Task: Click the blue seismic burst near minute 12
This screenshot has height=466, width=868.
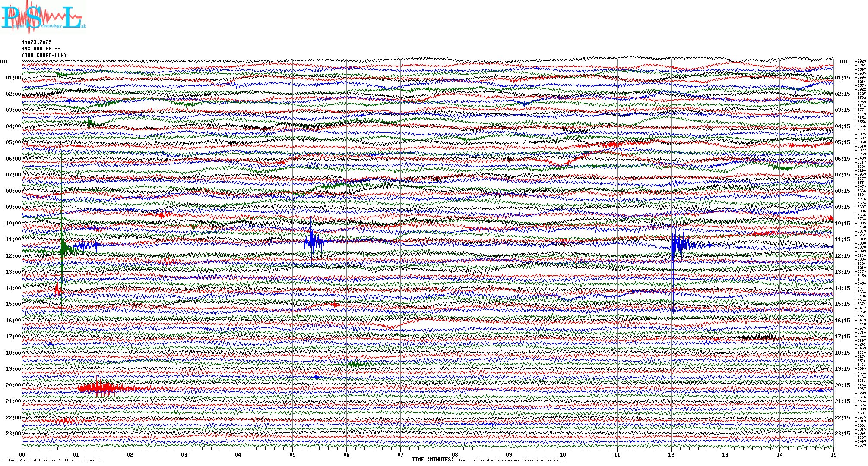Action: pyautogui.click(x=678, y=245)
